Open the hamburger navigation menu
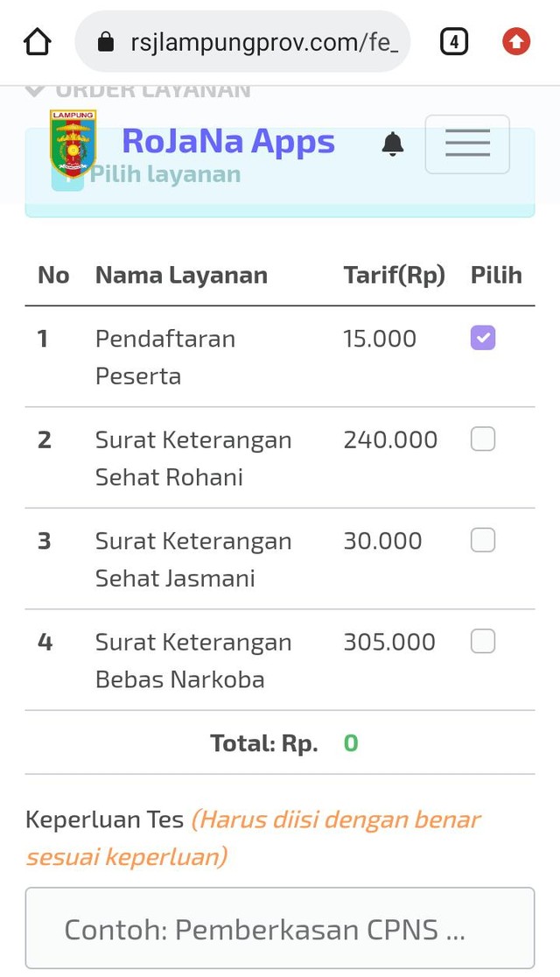 [x=467, y=143]
